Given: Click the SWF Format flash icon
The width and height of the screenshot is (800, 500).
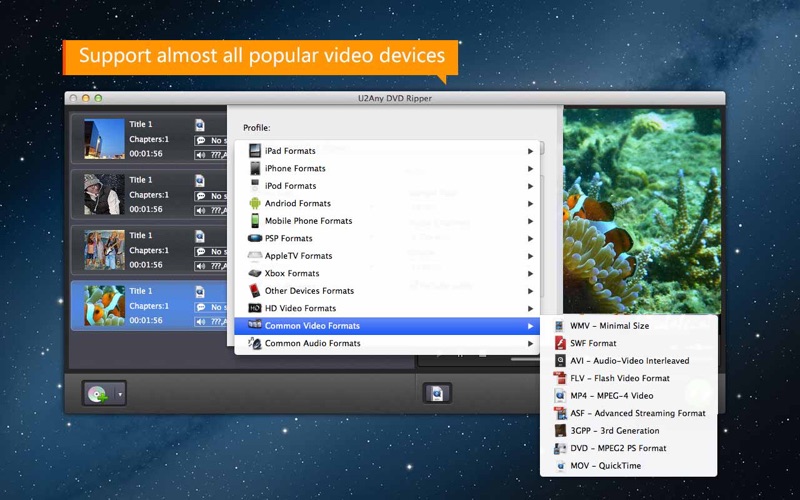Looking at the screenshot, I should [x=560, y=343].
